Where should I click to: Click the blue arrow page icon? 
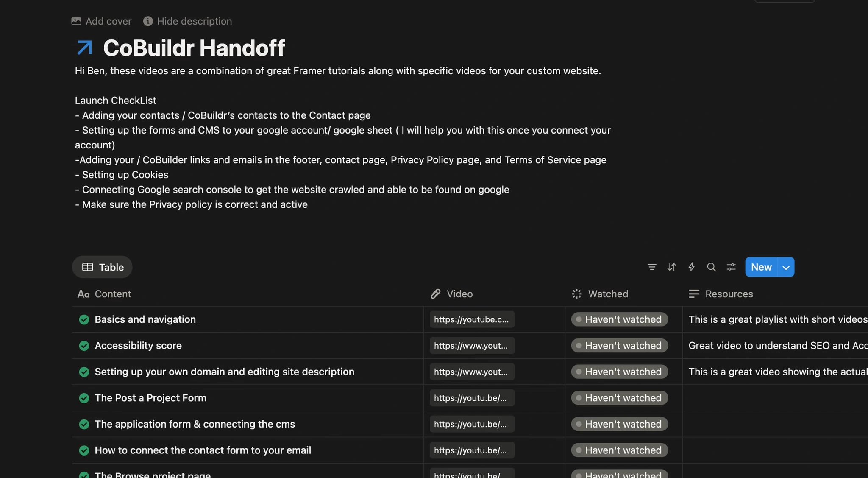[85, 48]
